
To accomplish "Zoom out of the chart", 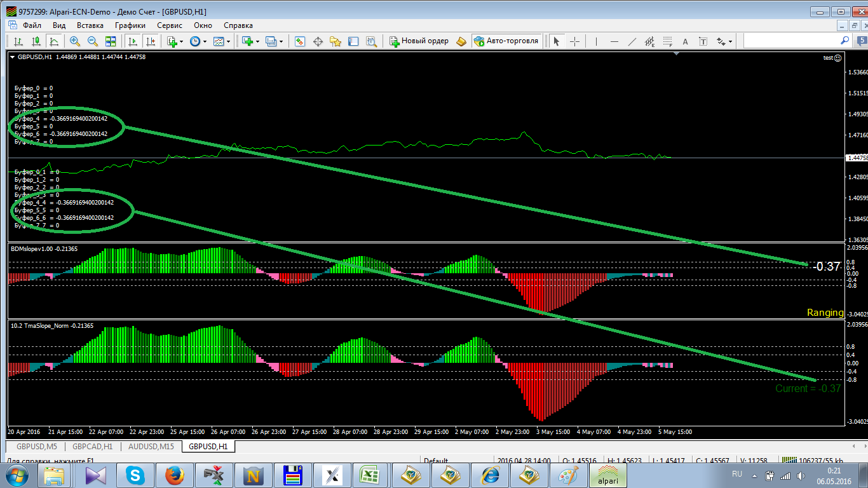I will click(93, 41).
